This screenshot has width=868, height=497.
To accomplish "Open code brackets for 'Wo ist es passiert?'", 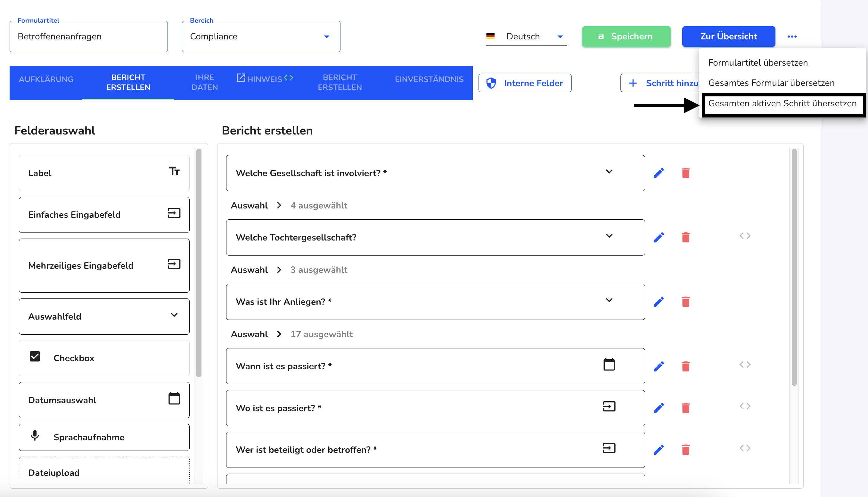I will [x=745, y=406].
